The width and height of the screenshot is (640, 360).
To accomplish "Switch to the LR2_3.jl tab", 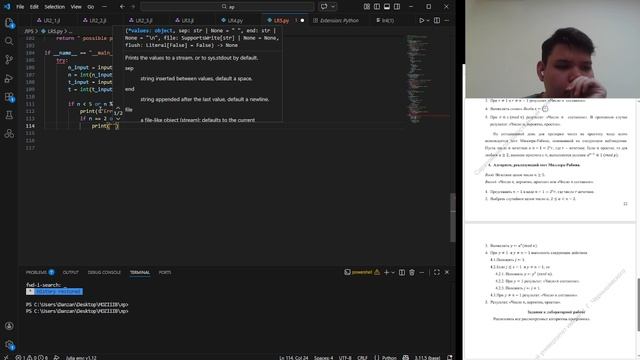I will click(x=141, y=20).
